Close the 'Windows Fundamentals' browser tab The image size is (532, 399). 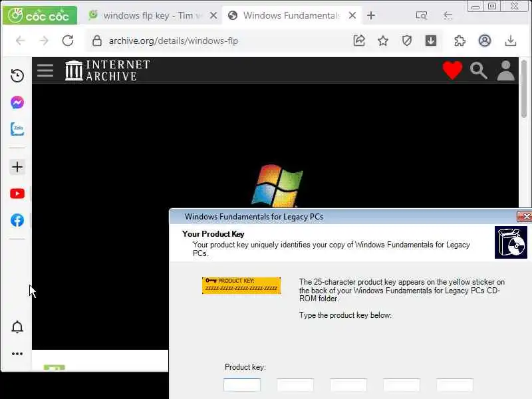[352, 15]
